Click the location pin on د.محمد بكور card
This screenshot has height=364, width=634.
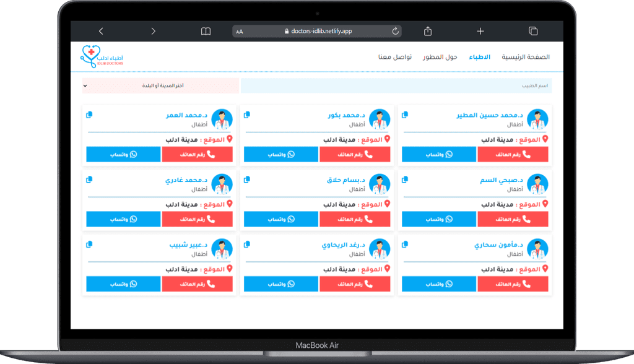point(387,139)
